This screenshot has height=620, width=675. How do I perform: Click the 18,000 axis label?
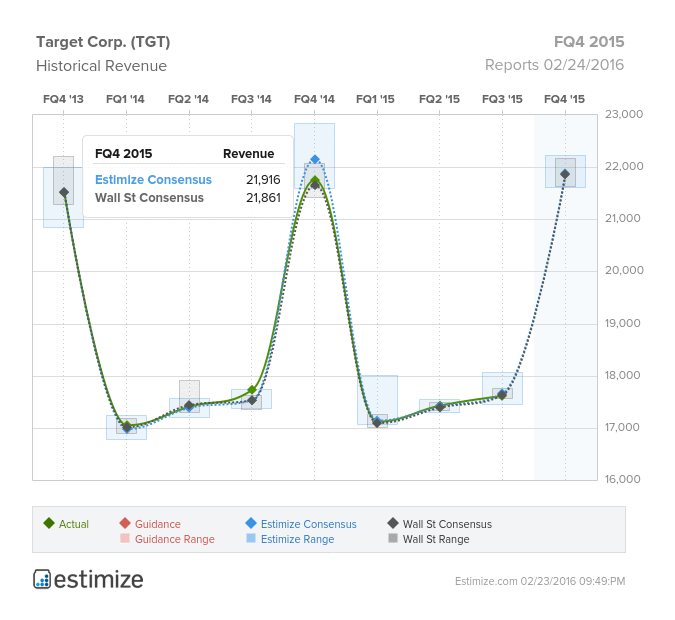coord(622,375)
